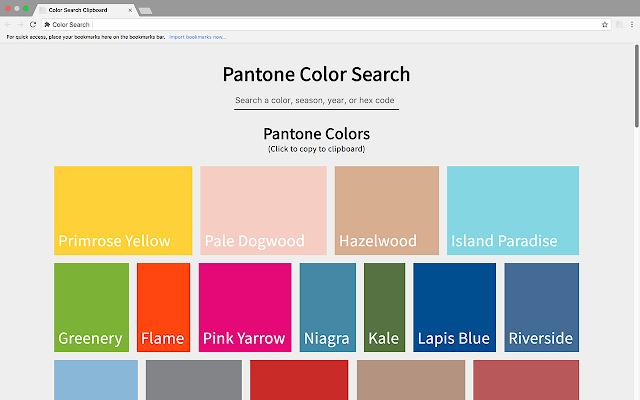Open the Chrome three-dot menu
640x400 pixels.
[632, 24]
